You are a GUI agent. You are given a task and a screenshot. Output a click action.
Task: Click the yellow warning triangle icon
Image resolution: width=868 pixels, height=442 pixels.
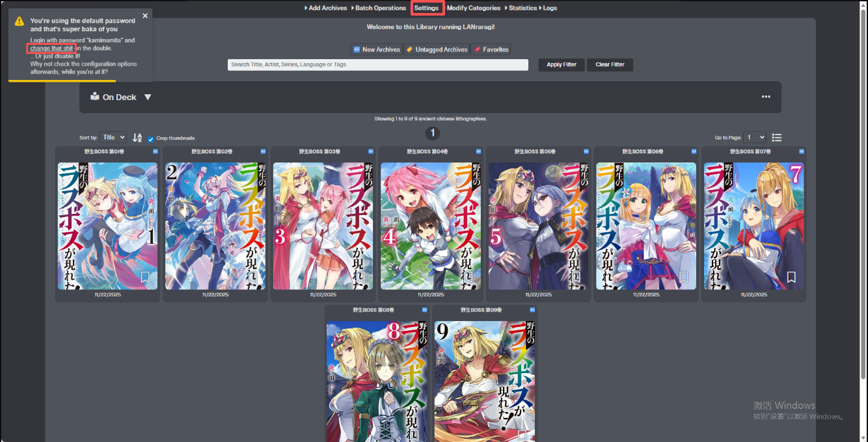pyautogui.click(x=20, y=21)
